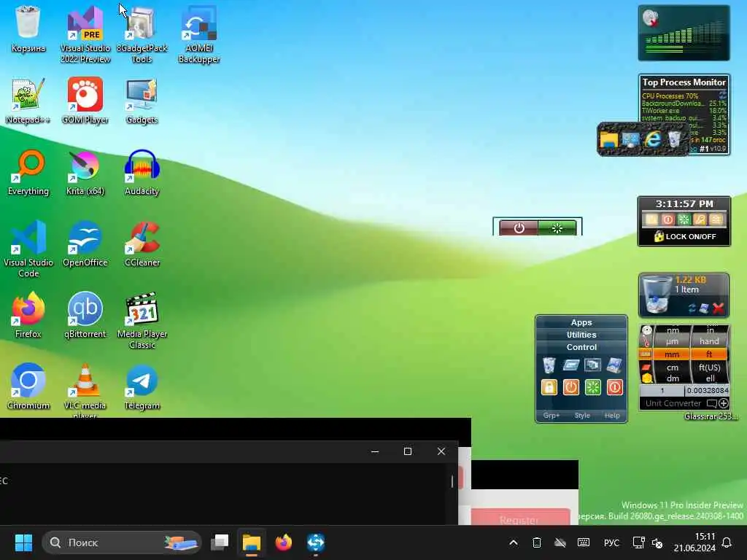Screen dimensions: 747x560
Task: Open Control tab in launcher gadget
Action: [x=581, y=347]
